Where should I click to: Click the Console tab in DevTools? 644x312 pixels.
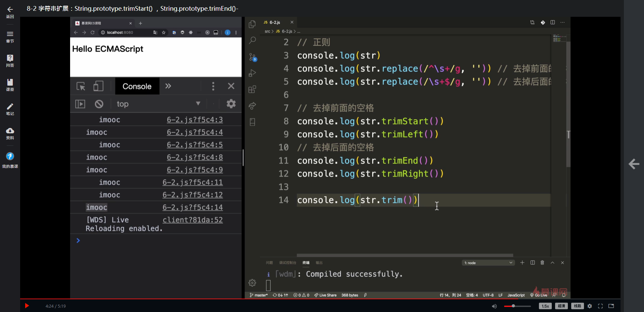pyautogui.click(x=137, y=86)
